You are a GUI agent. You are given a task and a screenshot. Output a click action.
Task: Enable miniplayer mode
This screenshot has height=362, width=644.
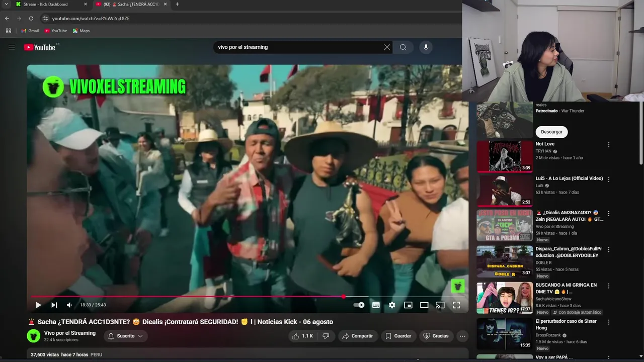tap(408, 305)
